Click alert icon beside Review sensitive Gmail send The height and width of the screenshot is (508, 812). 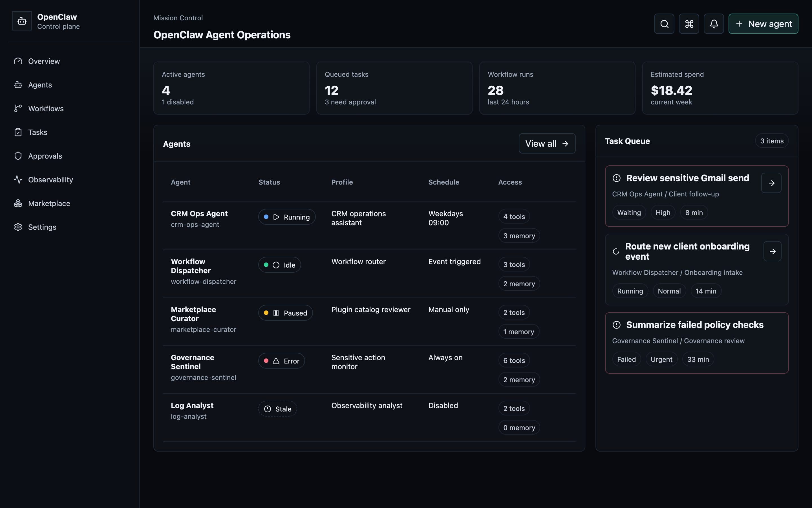pyautogui.click(x=616, y=178)
